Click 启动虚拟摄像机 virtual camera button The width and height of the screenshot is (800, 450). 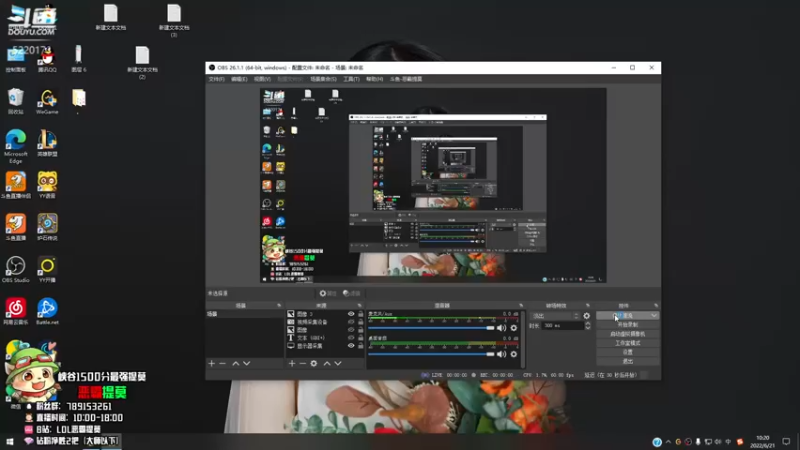(x=628, y=334)
